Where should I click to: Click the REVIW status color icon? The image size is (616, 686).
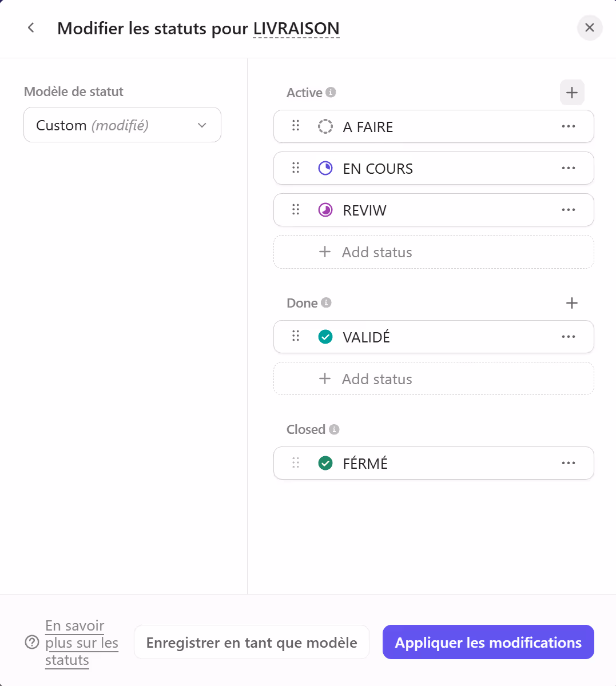point(325,210)
